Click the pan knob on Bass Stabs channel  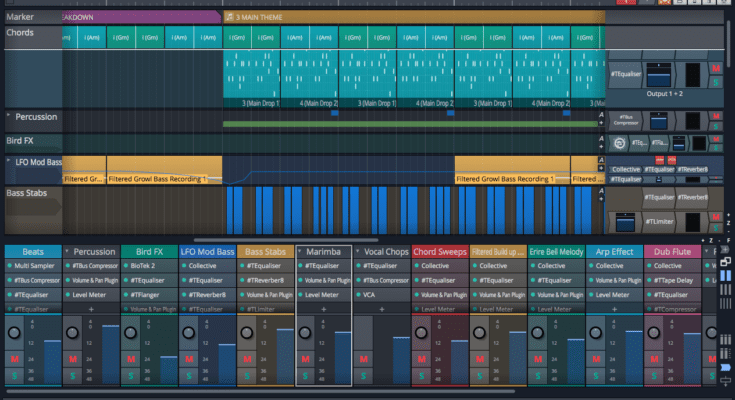pyautogui.click(x=248, y=333)
